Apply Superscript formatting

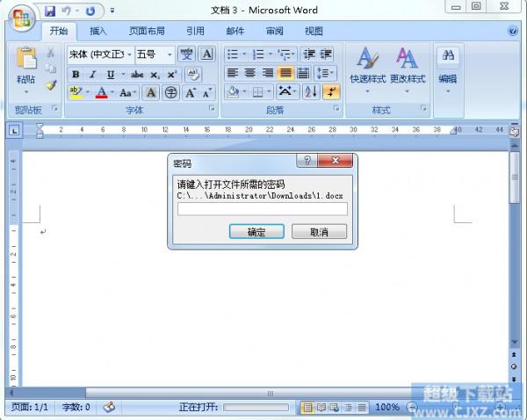tap(172, 75)
